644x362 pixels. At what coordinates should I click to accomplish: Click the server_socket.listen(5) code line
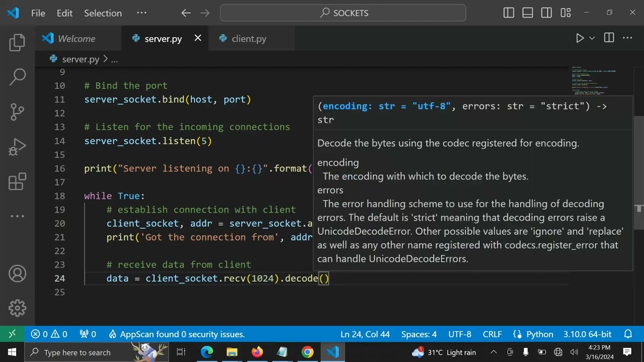(x=148, y=141)
